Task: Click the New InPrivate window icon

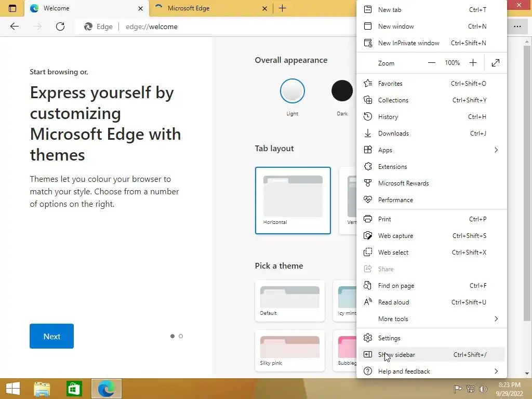Action: 368,43
